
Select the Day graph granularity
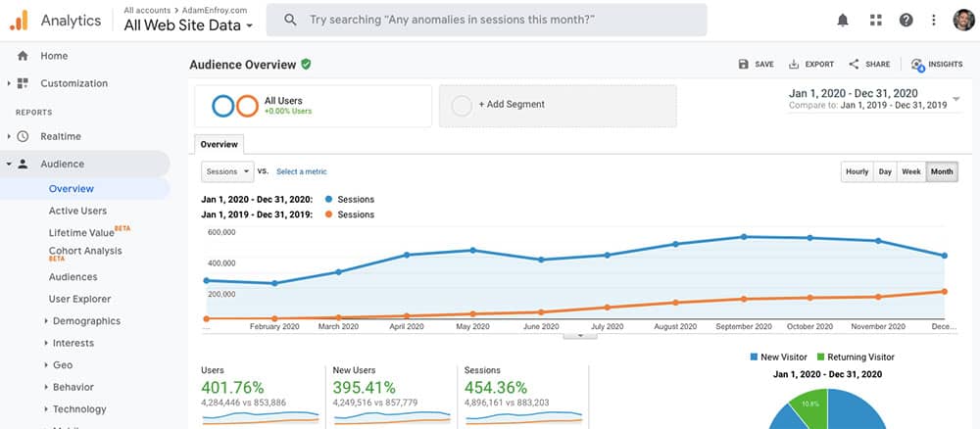[x=885, y=171]
